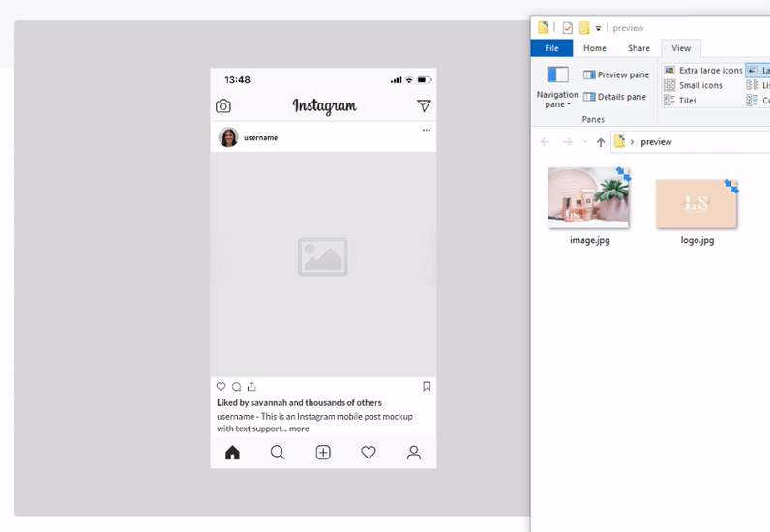Screen dimensions: 770x532
Task: Expand the address bar folder chevron
Action: pos(632,142)
